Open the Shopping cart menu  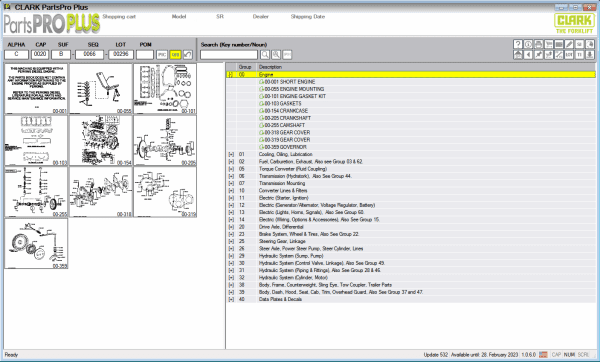pyautogui.click(x=119, y=16)
